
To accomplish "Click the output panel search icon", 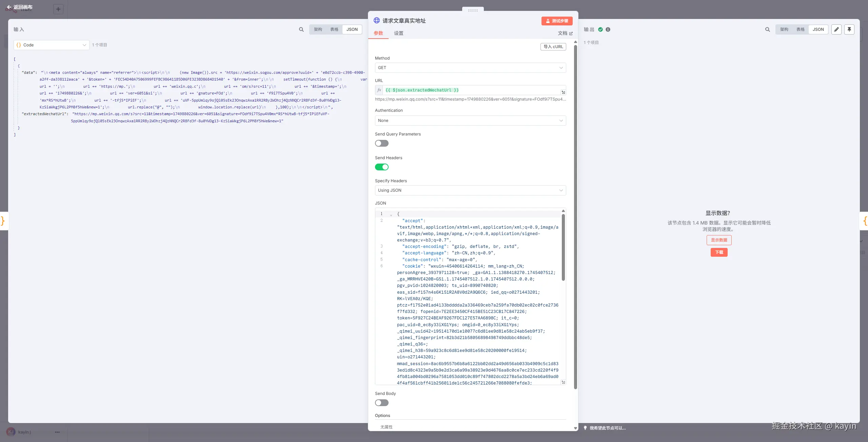I will (x=767, y=29).
